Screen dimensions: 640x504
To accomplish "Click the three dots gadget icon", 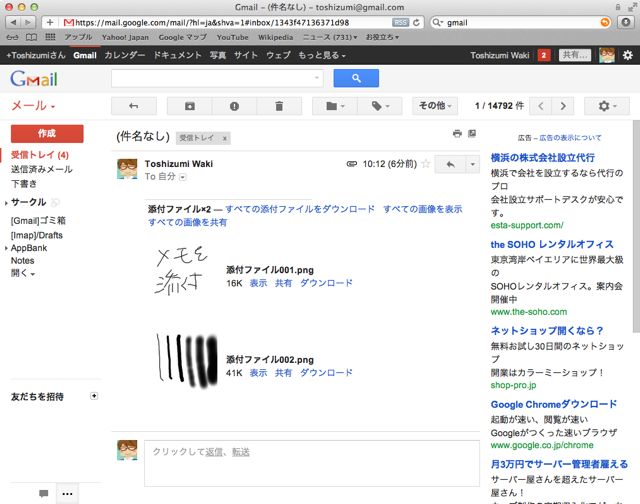I will point(67,494).
